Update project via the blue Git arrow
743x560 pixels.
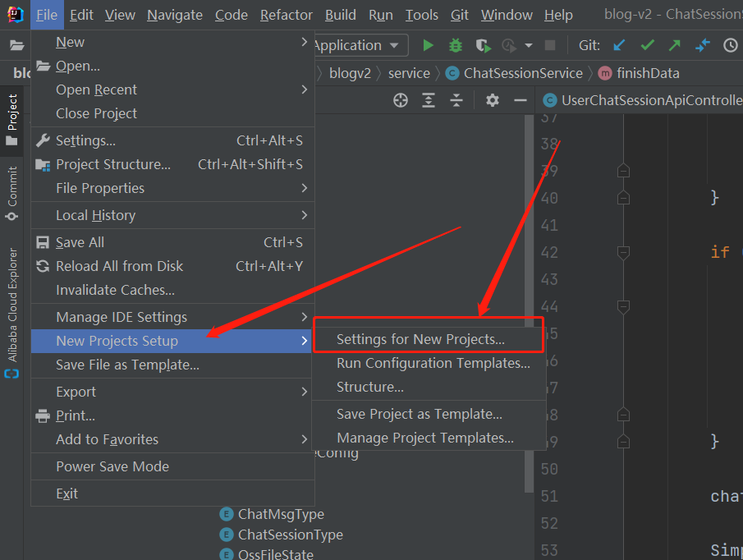618,45
